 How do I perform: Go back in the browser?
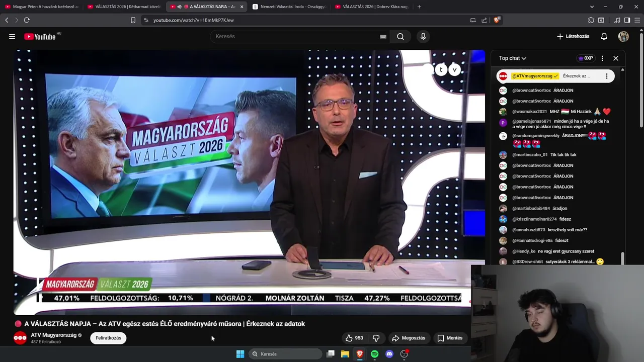pos(7,20)
